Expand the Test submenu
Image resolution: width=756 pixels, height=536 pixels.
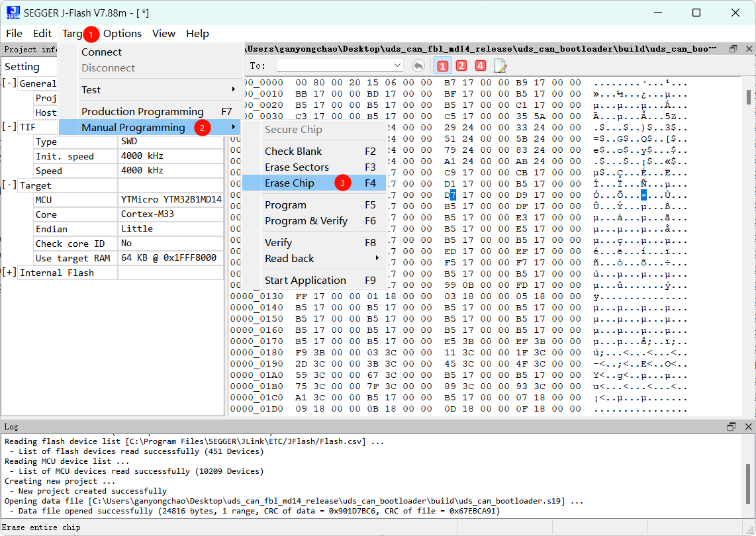click(x=159, y=89)
